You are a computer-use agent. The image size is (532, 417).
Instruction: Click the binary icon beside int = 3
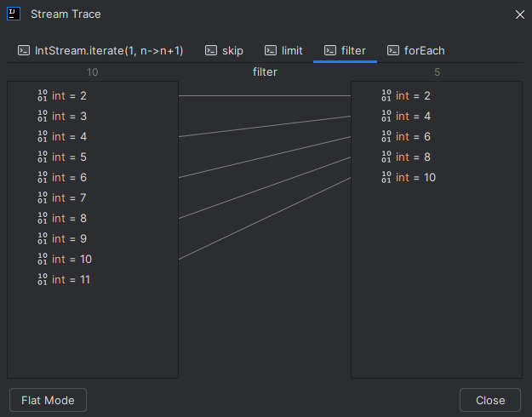[43, 116]
